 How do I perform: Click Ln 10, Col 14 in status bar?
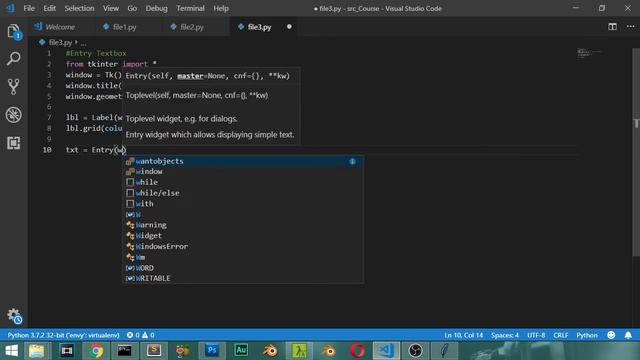463,335
